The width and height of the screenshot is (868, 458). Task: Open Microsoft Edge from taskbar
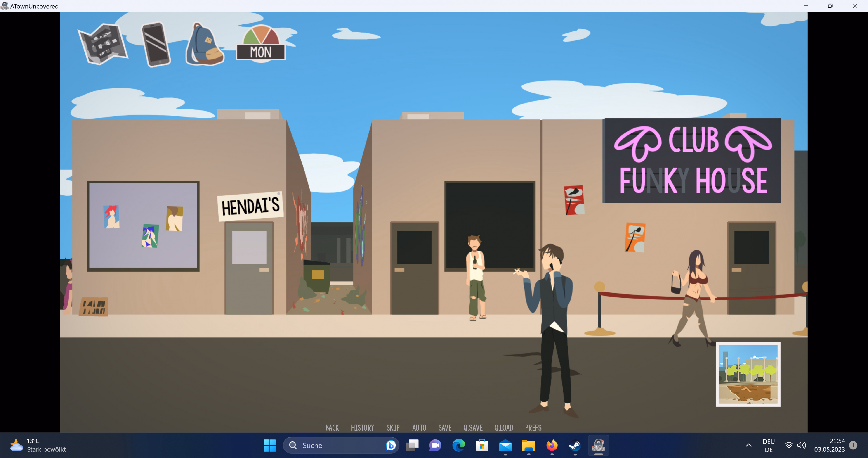click(459, 446)
